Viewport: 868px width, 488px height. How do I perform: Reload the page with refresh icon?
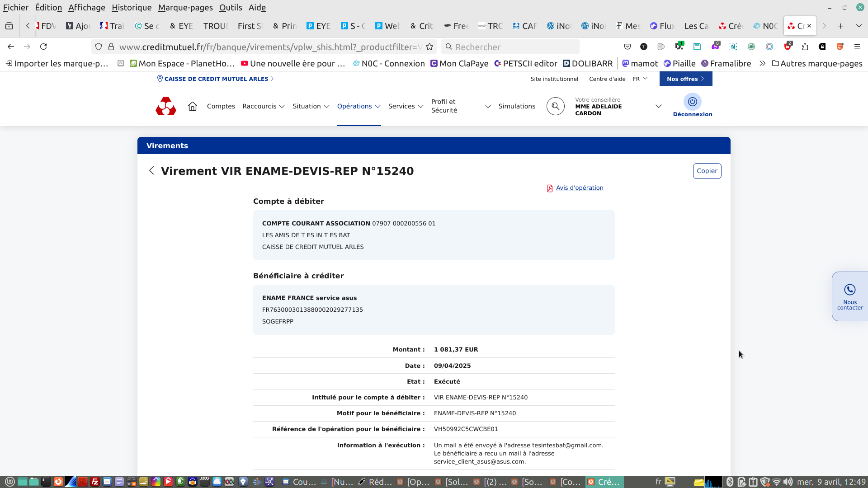click(43, 47)
